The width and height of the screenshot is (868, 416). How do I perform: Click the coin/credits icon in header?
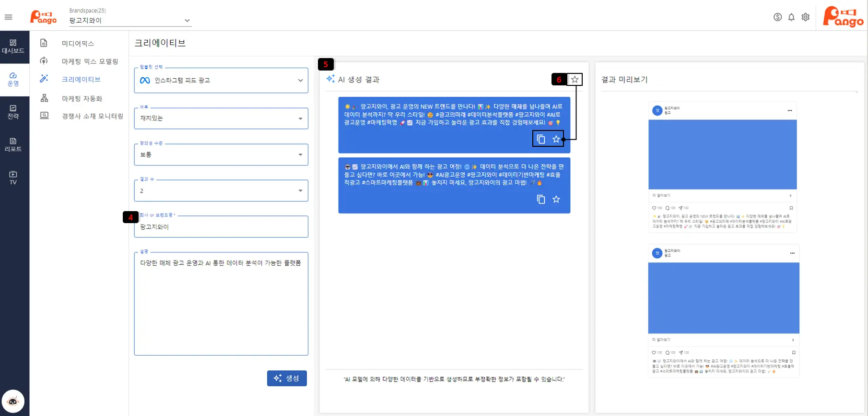click(777, 17)
